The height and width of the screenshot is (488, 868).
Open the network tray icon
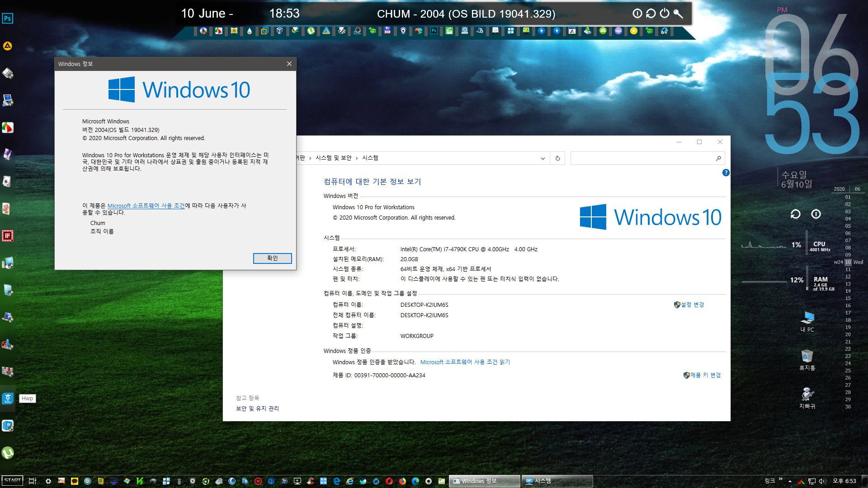point(812,481)
